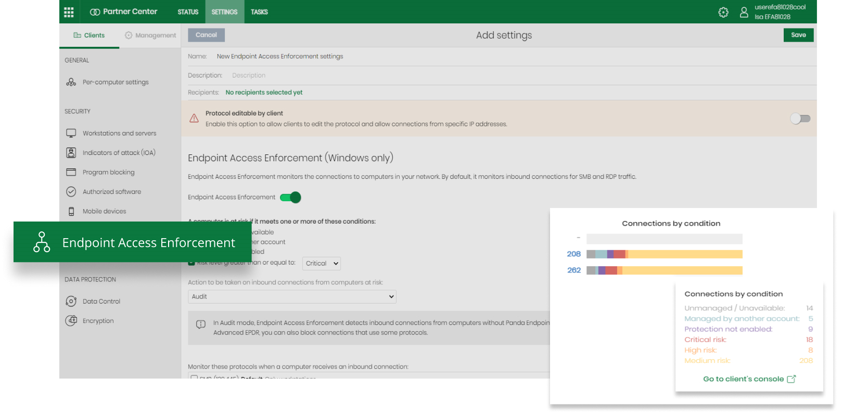Click Endpoint Access Enforcement network icon
Viewport: 868px width, 416px height.
coord(42,242)
